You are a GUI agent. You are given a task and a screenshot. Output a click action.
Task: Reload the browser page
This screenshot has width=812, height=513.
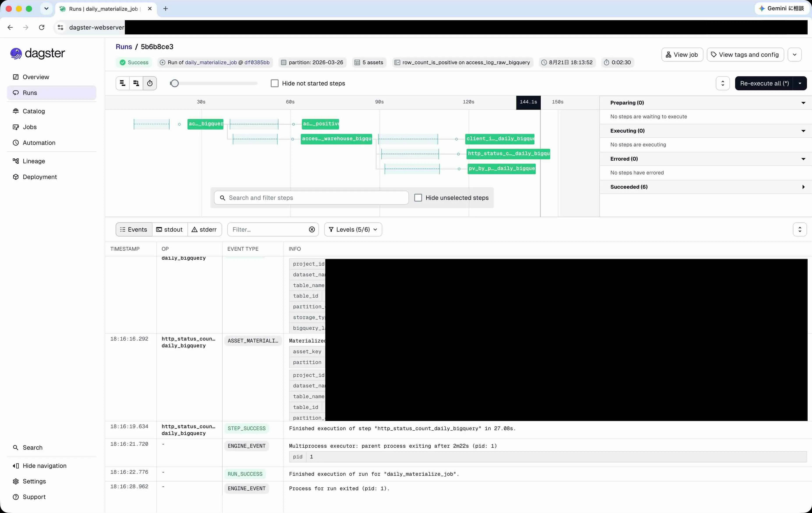pos(41,27)
